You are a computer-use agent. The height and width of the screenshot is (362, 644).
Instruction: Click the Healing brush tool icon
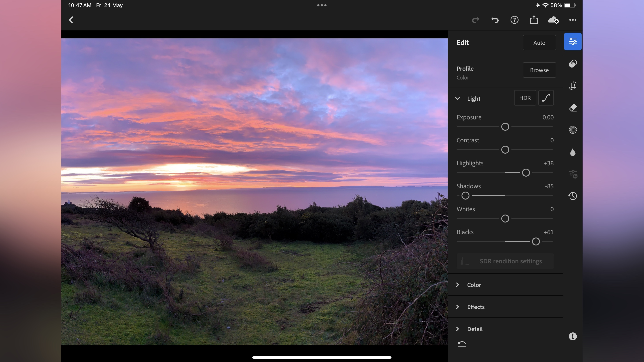[x=572, y=107]
